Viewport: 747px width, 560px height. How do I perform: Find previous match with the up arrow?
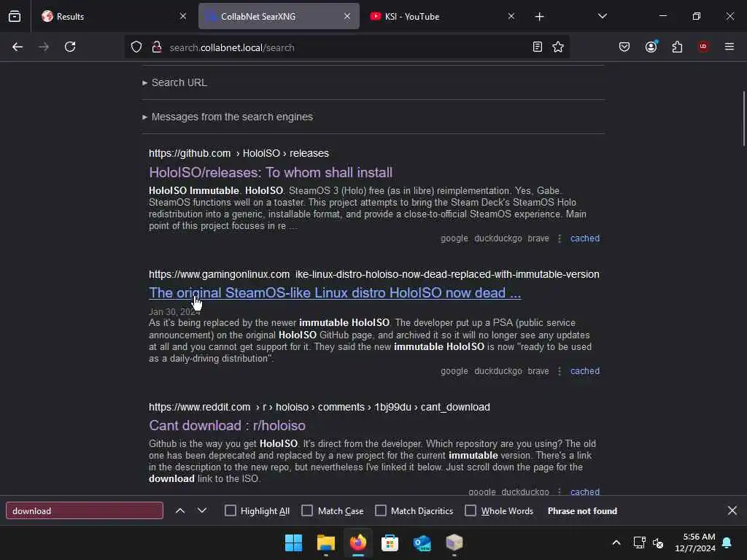180,510
